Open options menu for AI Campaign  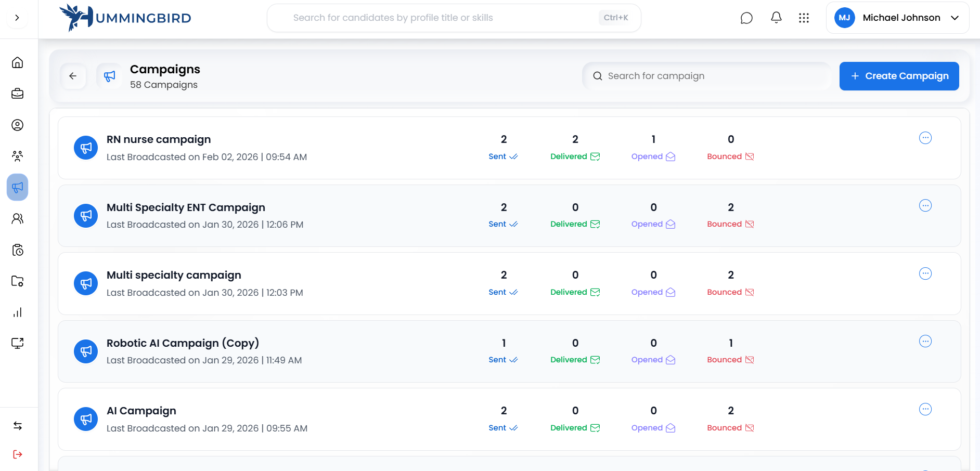925,409
